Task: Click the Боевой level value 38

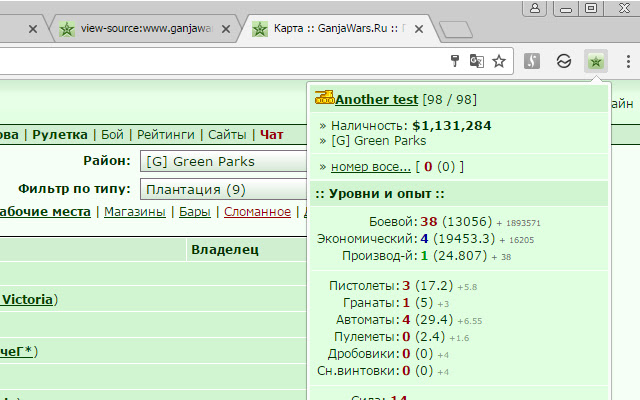Action: [x=429, y=222]
